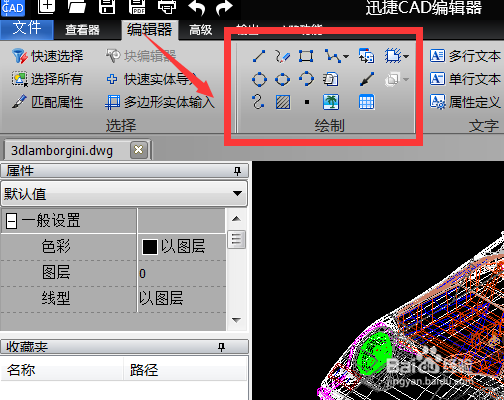Click the properties panel scrollbar thumb

coord(236,239)
